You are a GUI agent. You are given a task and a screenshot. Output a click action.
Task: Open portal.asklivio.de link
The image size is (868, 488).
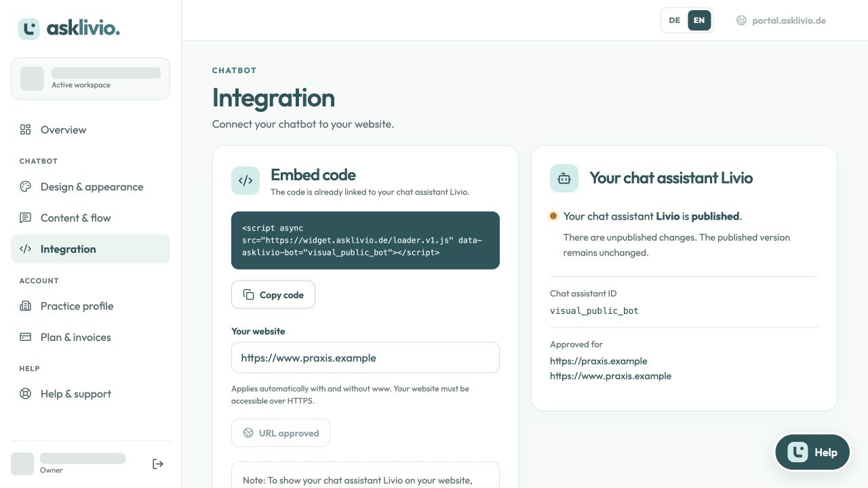[781, 20]
